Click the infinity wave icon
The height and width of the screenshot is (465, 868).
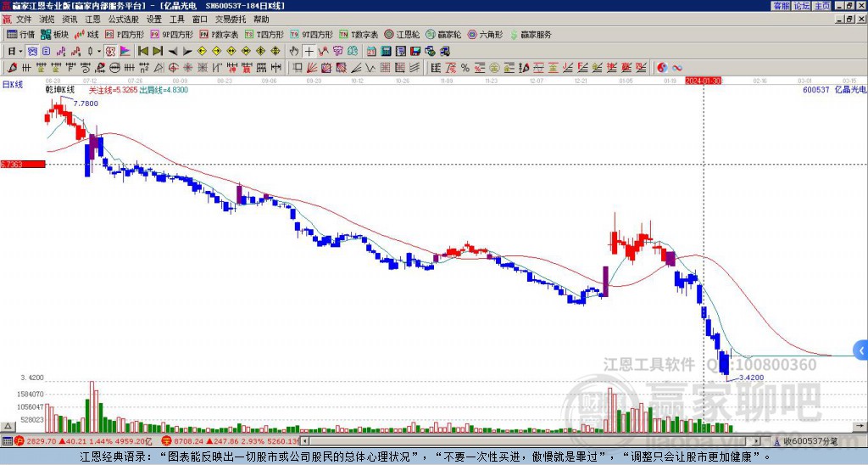pos(677,68)
